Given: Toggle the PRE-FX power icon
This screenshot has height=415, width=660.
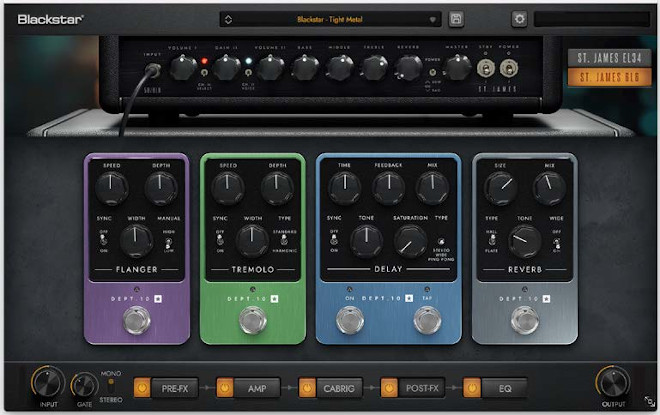Looking at the screenshot, I should (143, 385).
